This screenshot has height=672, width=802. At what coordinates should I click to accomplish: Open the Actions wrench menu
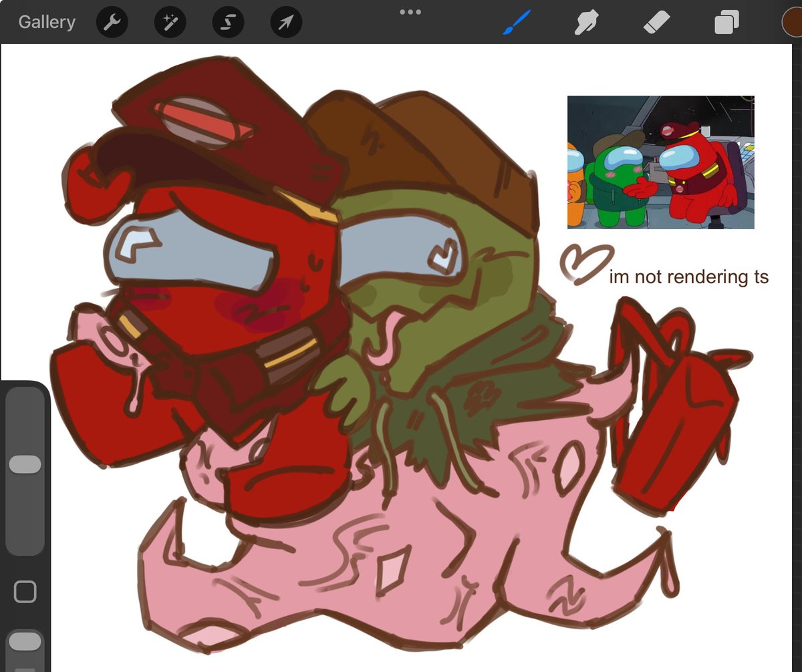click(112, 23)
